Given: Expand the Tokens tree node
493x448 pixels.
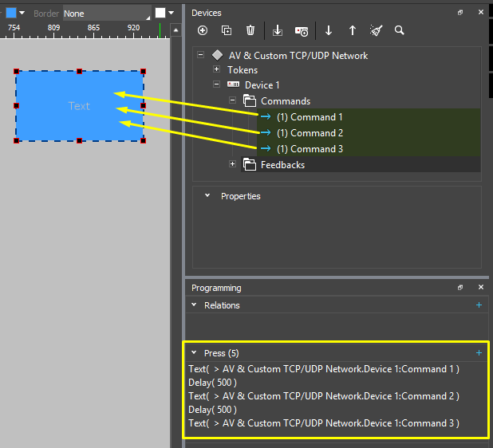Looking at the screenshot, I should [x=216, y=70].
